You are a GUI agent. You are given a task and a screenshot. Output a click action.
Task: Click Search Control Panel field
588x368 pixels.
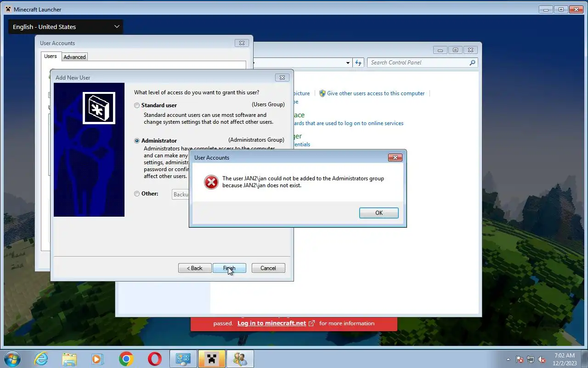pos(418,63)
